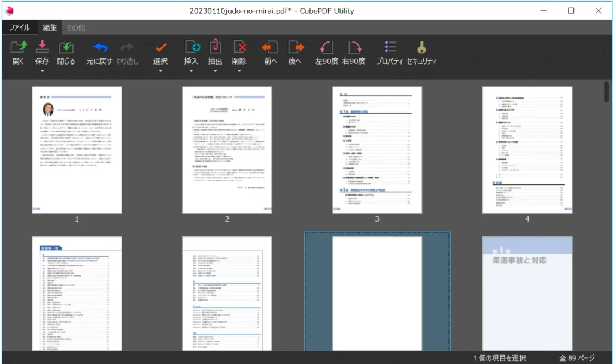Undo with the 元に戻す arrow icon

(99, 48)
